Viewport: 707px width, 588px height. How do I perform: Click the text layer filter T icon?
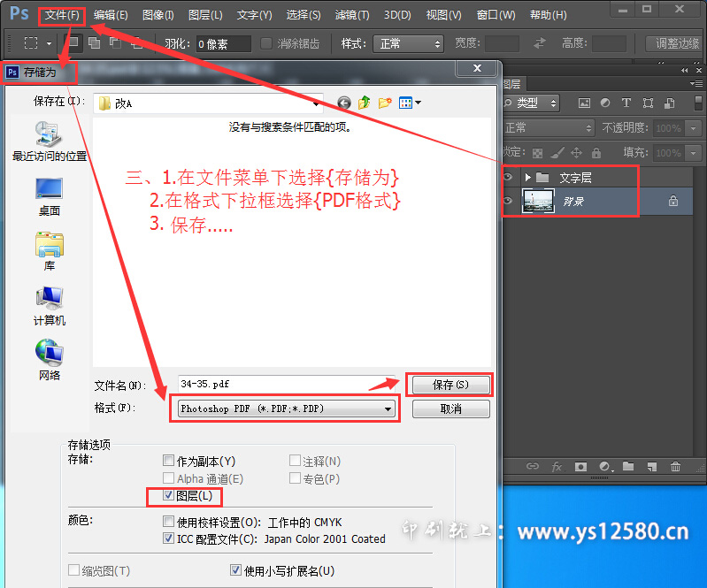click(626, 103)
